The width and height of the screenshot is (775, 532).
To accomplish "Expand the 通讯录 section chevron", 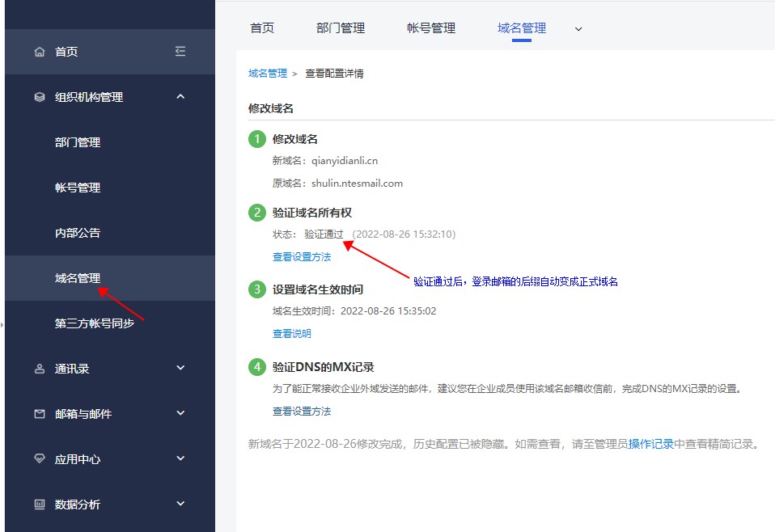I will [x=180, y=369].
